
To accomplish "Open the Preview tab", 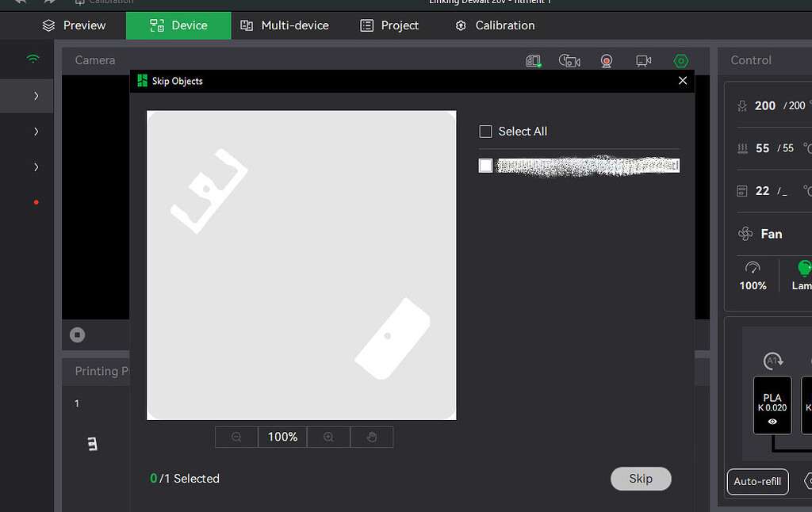I will tap(74, 25).
